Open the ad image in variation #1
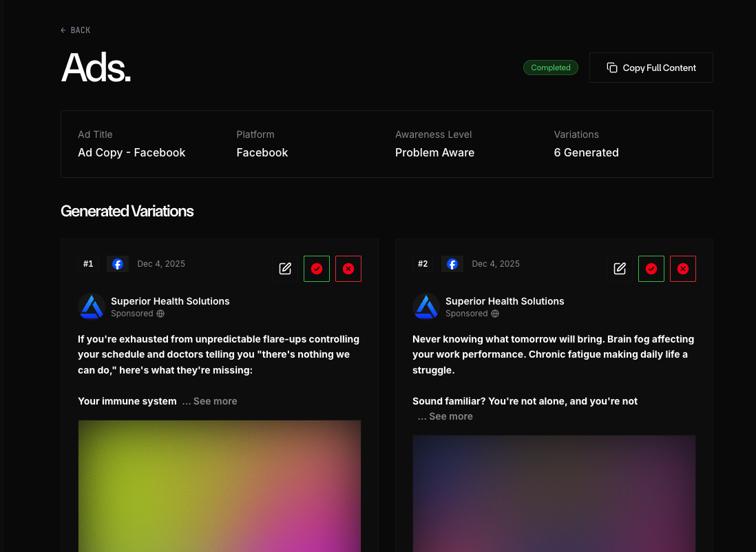Image resolution: width=756 pixels, height=552 pixels. 220,486
